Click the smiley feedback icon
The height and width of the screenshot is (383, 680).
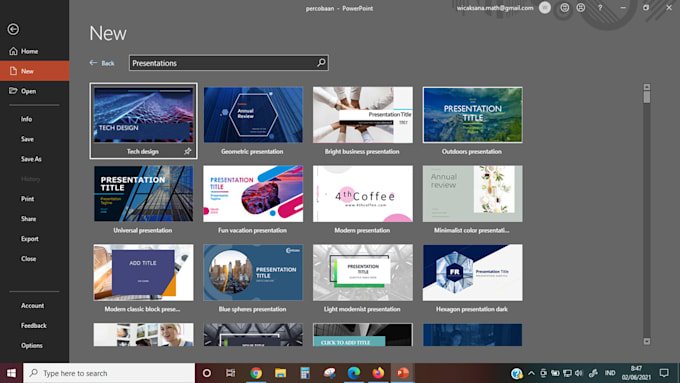(x=564, y=8)
